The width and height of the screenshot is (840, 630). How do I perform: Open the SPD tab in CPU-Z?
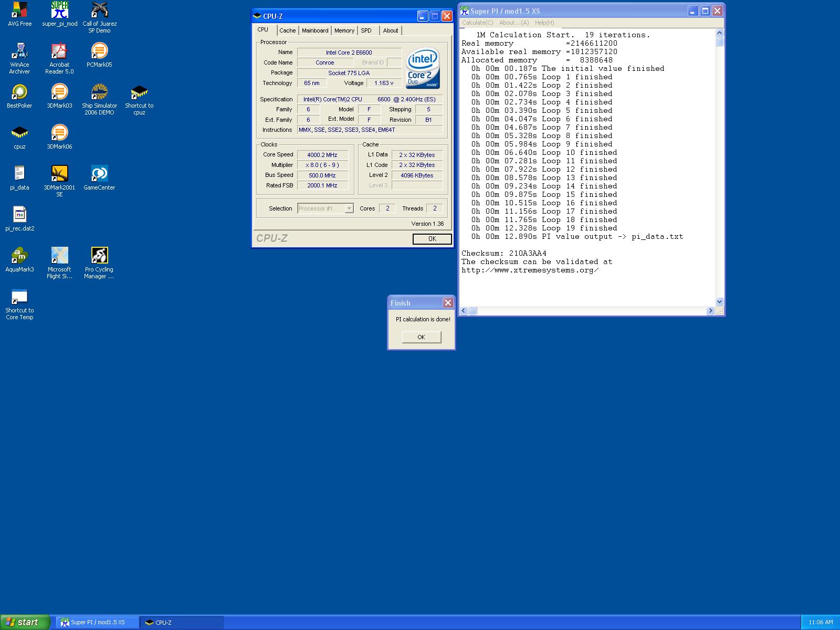366,30
